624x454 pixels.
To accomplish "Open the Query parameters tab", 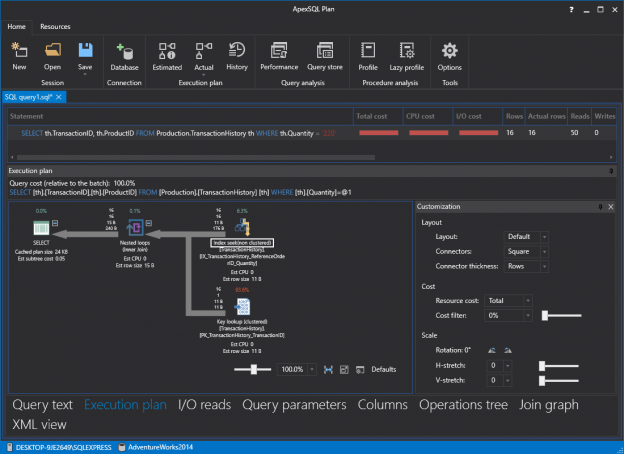I will point(294,405).
